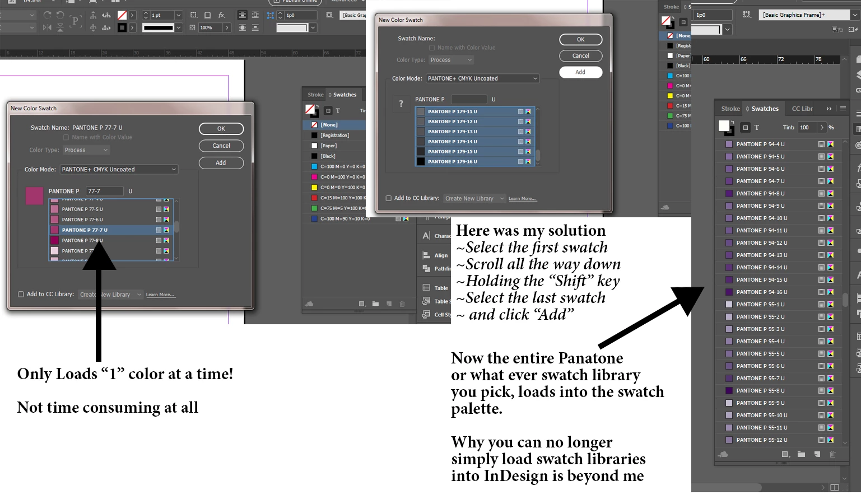Image resolution: width=861 pixels, height=504 pixels.
Task: Click the magenta color preview in the 77-7 dialog
Action: (x=34, y=195)
